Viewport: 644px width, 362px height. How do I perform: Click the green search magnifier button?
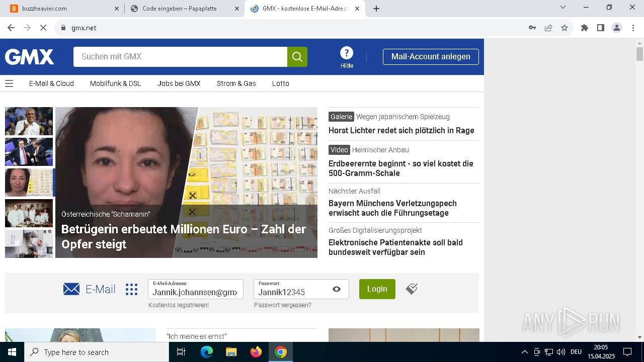pos(297,57)
